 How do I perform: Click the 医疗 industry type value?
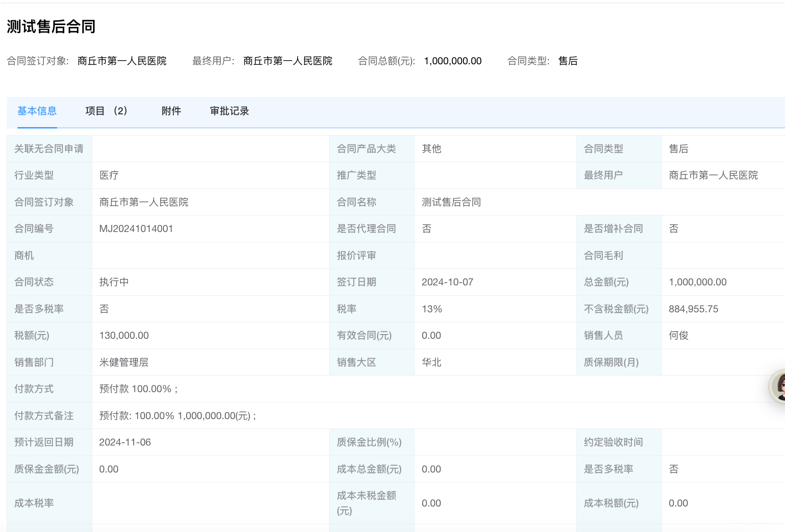pos(109,175)
